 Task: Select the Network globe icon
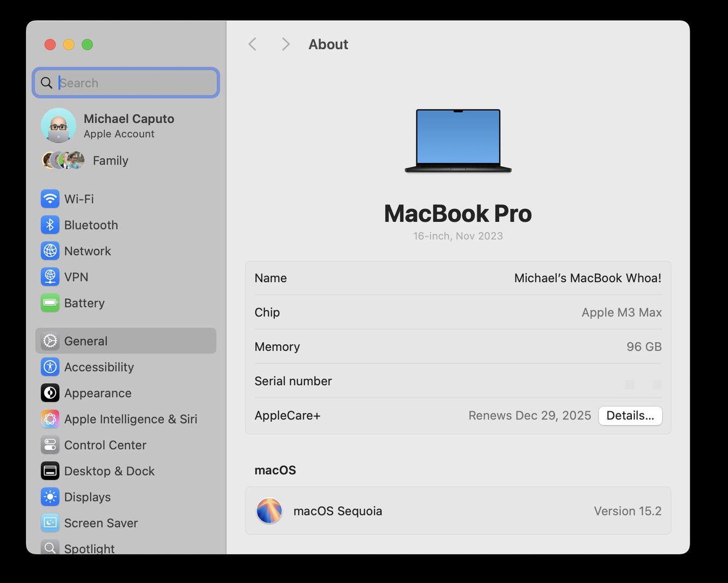tap(50, 250)
